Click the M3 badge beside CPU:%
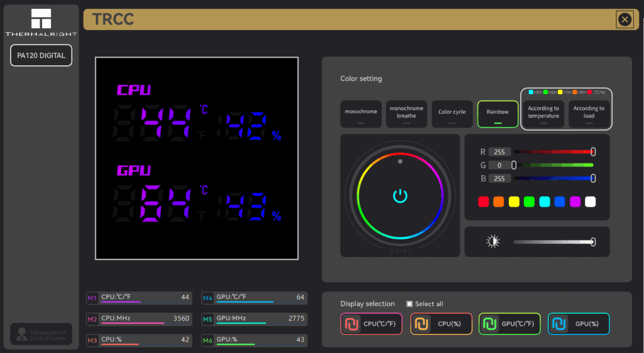The image size is (644, 353). 92,340
